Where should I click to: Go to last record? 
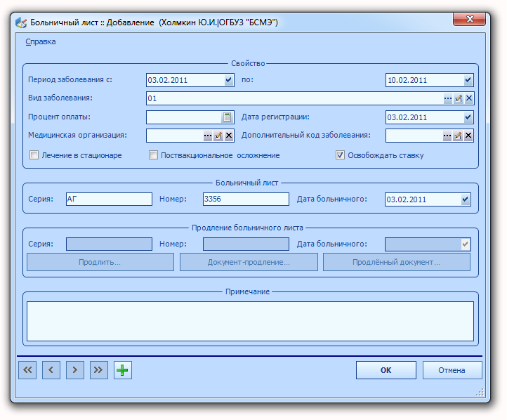pyautogui.click(x=98, y=370)
